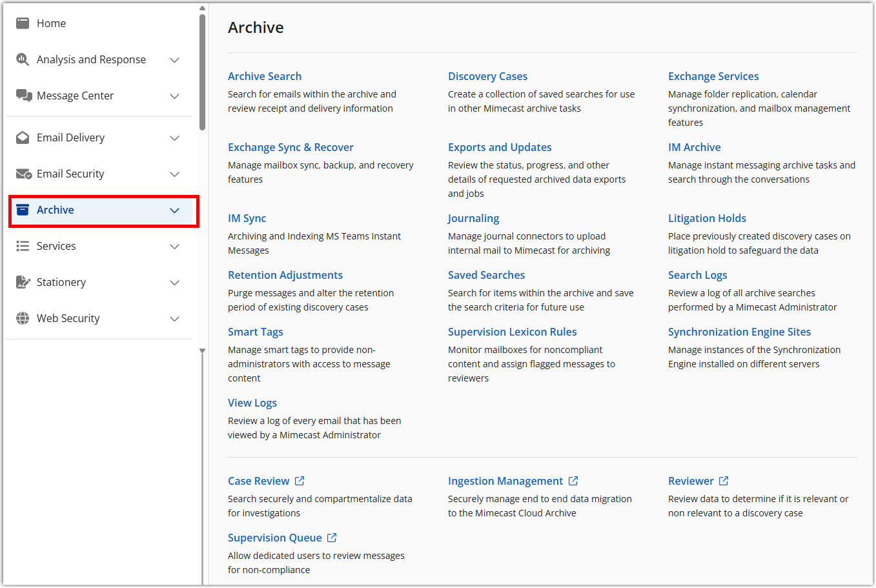The width and height of the screenshot is (876, 588).
Task: Click the Analysis and Response chart icon
Action: click(x=23, y=59)
